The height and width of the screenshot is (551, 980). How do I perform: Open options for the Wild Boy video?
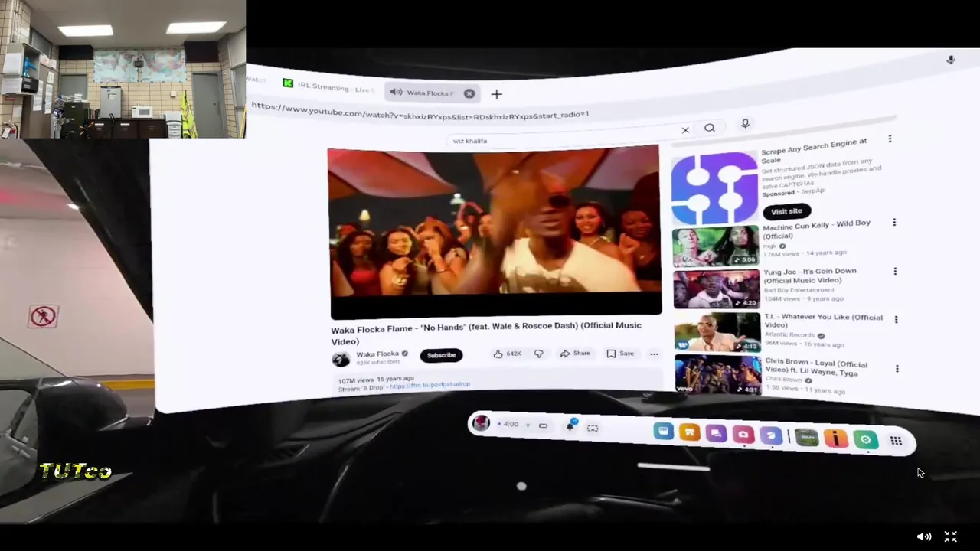(893, 223)
